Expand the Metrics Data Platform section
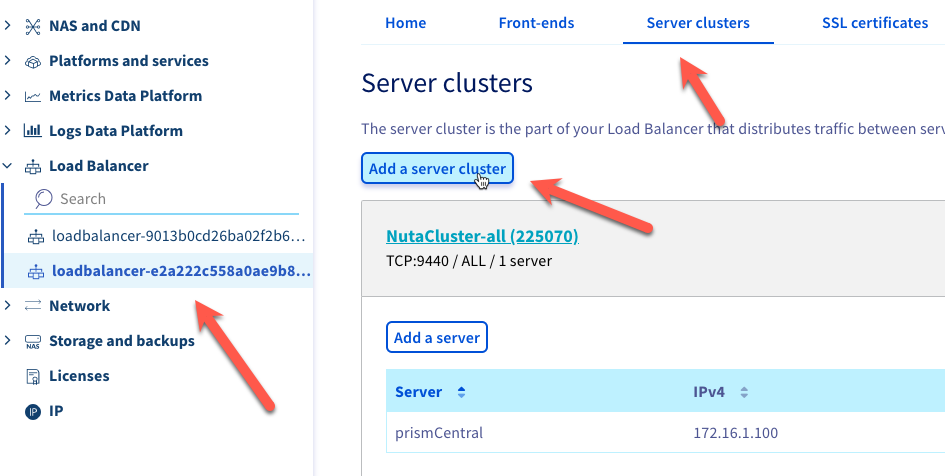 tap(7, 96)
